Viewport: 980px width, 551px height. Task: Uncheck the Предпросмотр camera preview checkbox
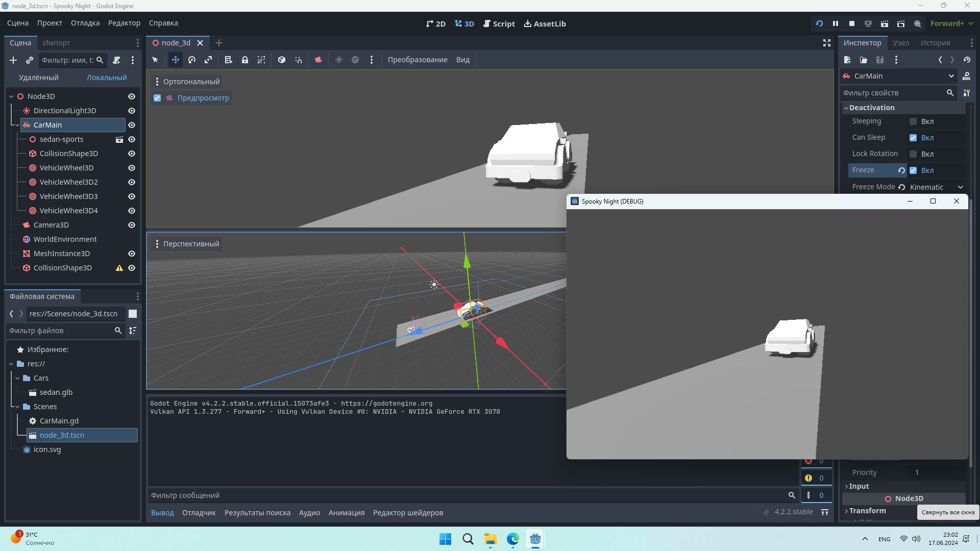coord(157,98)
